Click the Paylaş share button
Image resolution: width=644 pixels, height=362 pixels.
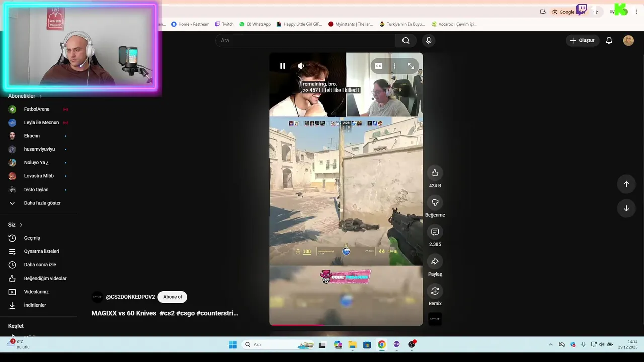(435, 261)
